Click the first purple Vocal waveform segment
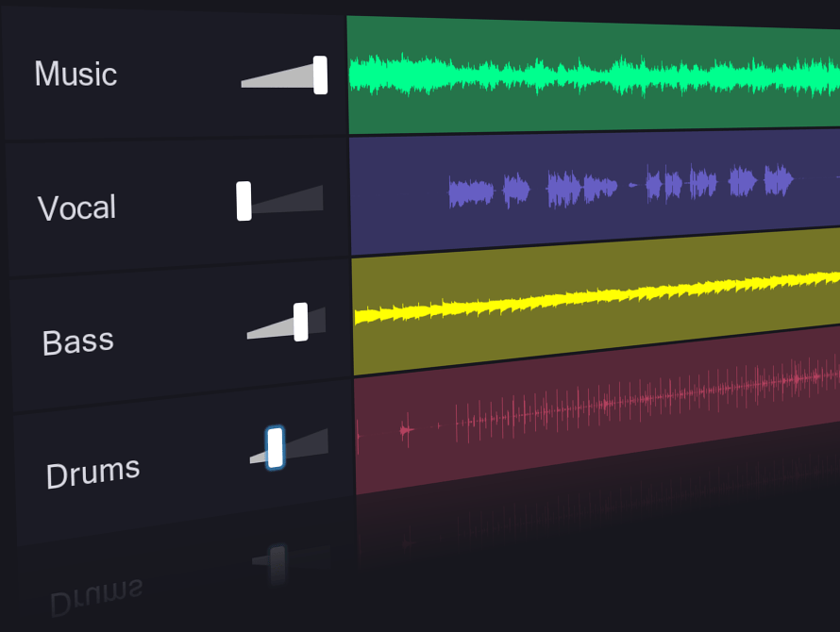Image resolution: width=840 pixels, height=632 pixels. click(x=470, y=192)
